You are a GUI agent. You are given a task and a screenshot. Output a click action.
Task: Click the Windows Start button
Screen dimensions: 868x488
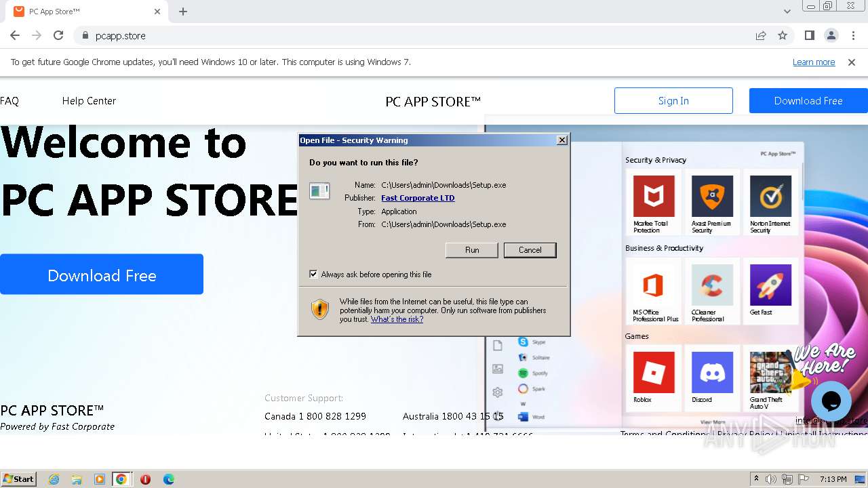[x=19, y=479]
